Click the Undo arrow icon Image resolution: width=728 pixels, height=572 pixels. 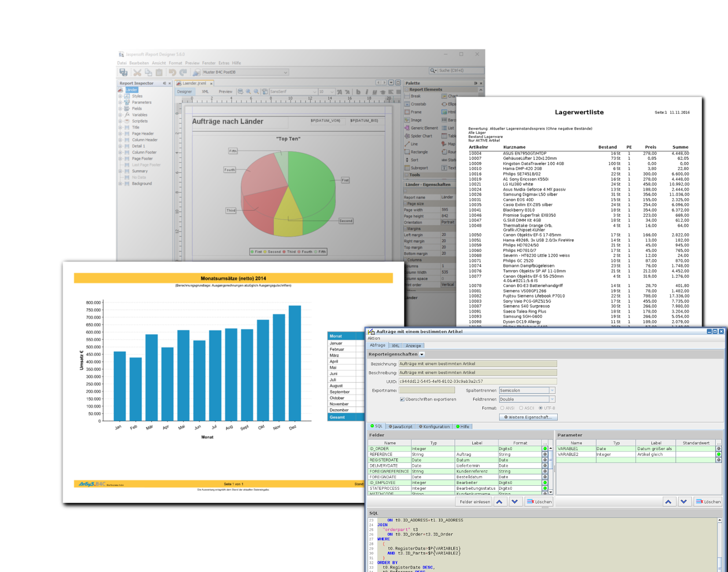tap(172, 72)
